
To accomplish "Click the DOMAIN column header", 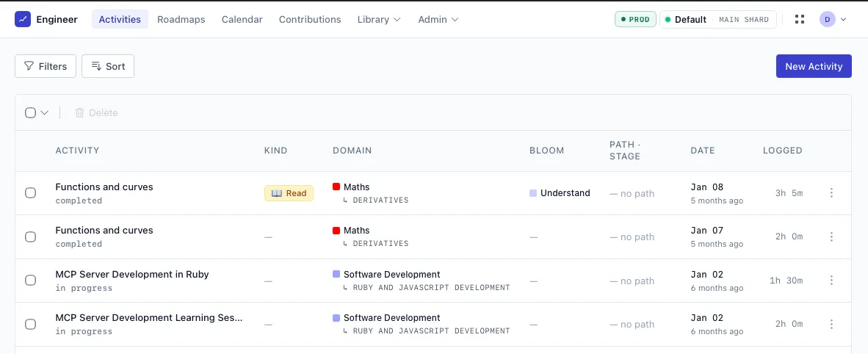I will [x=352, y=150].
